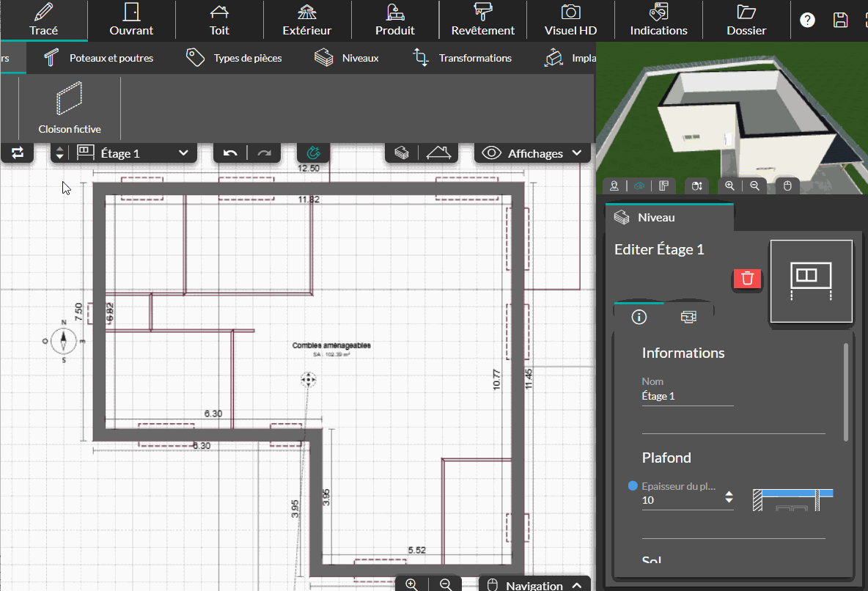Expand the Navigation panel
Image resolution: width=868 pixels, height=591 pixels.
click(534, 585)
